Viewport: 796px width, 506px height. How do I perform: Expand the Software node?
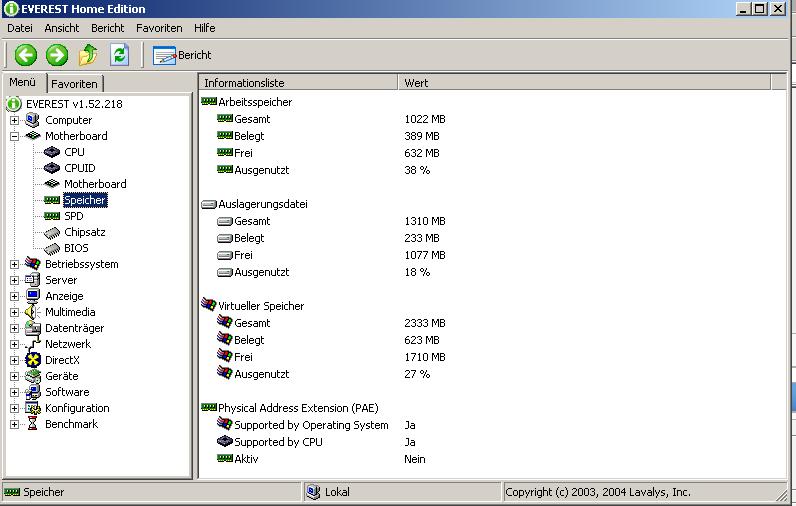tap(14, 392)
